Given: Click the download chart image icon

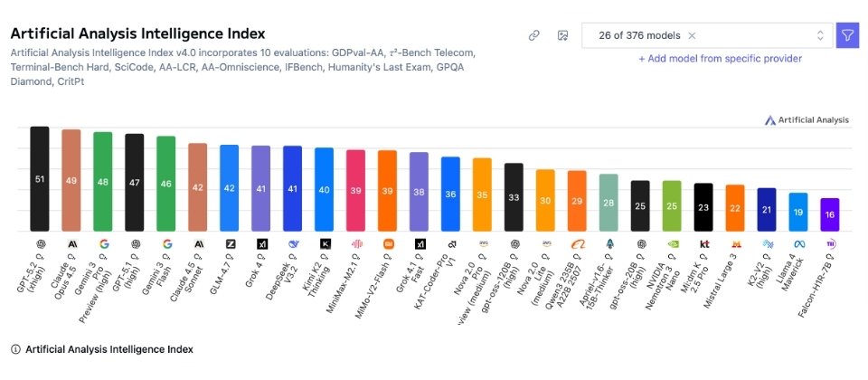Looking at the screenshot, I should click(562, 35).
